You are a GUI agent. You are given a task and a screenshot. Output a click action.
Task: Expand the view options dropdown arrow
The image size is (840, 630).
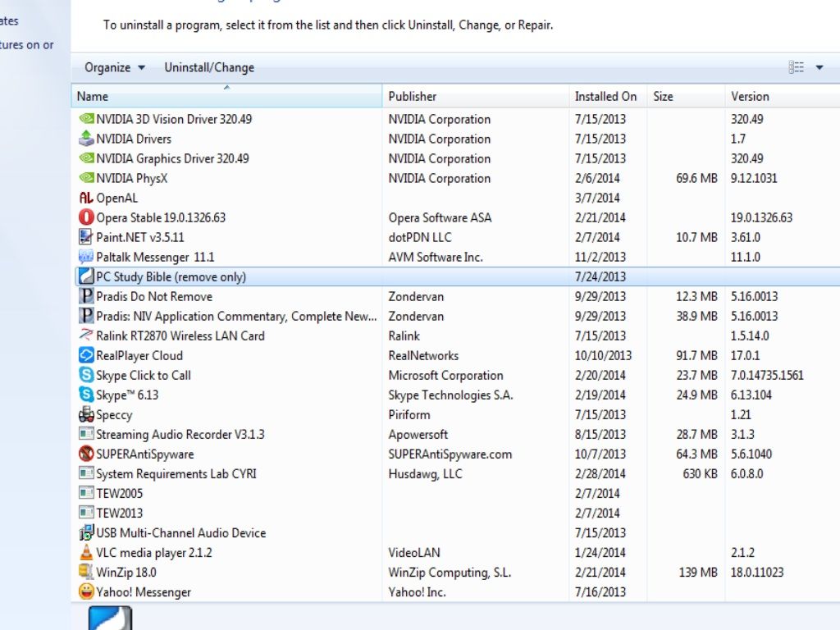pyautogui.click(x=819, y=68)
